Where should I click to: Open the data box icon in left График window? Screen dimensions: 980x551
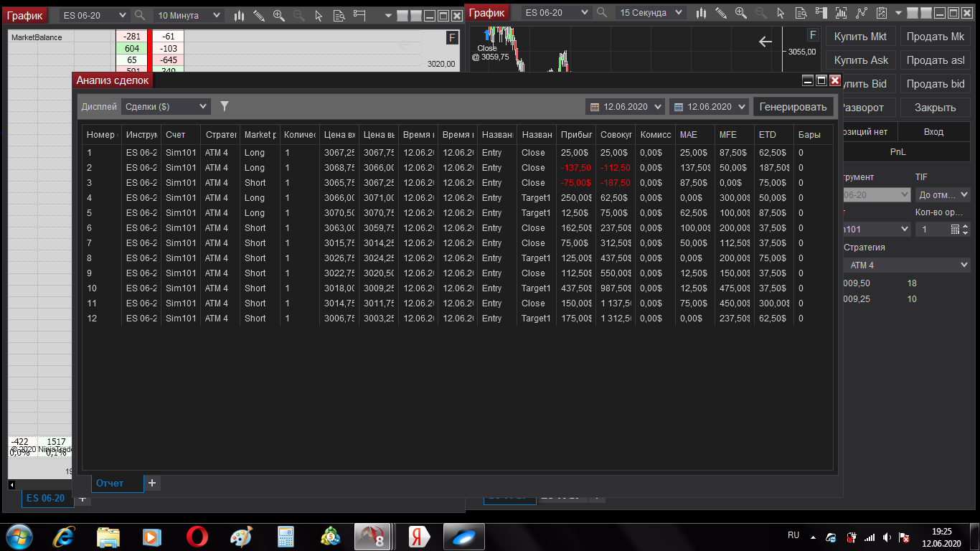click(339, 15)
